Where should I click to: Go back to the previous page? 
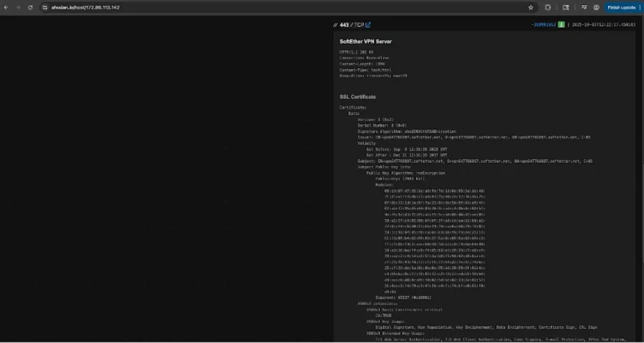click(x=6, y=8)
